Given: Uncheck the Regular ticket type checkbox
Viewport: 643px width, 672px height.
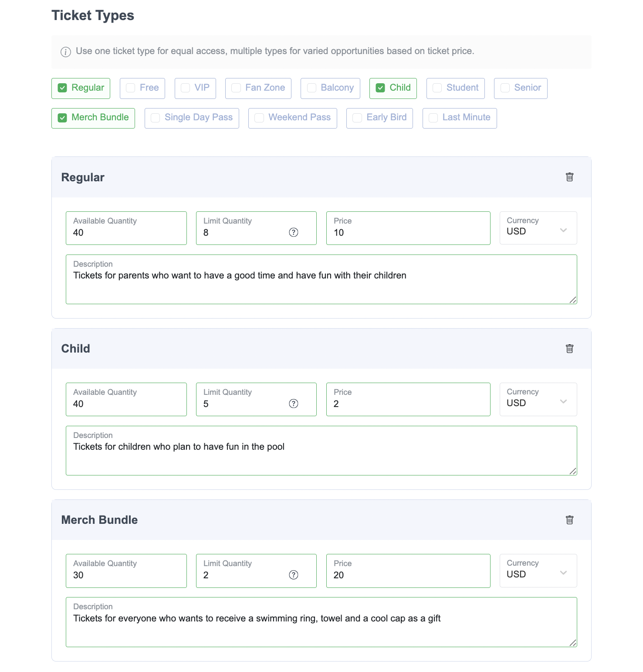Looking at the screenshot, I should [x=63, y=88].
